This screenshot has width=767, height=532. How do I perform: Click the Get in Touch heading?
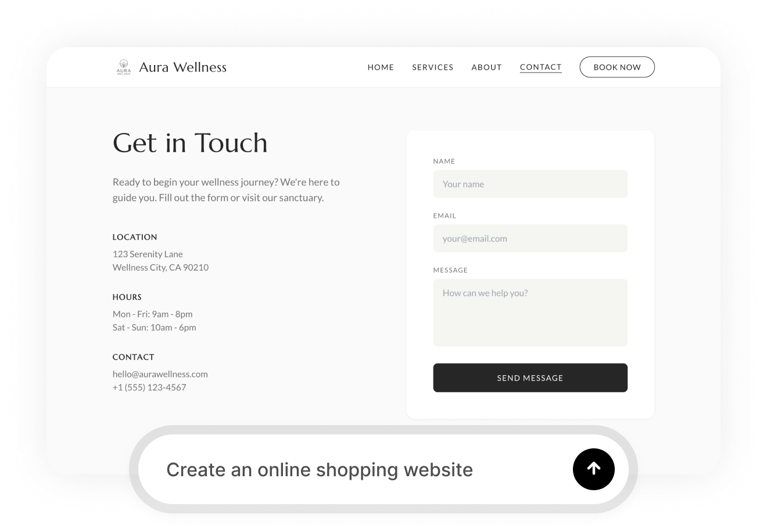click(190, 143)
